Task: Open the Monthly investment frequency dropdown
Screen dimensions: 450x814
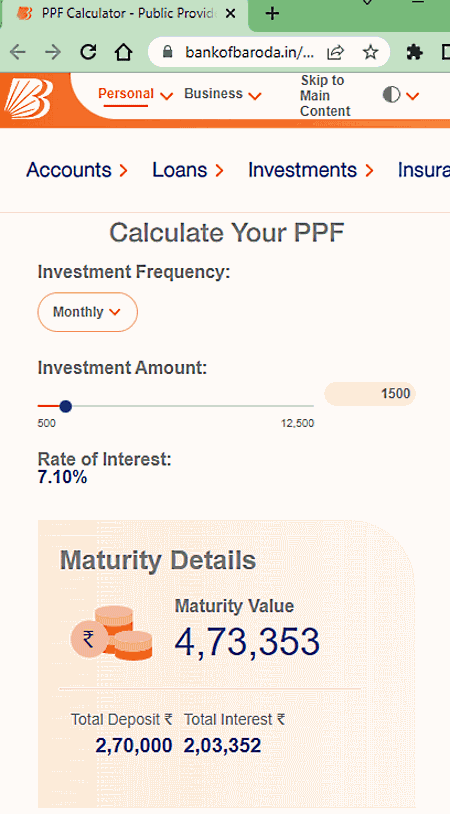Action: coord(87,312)
